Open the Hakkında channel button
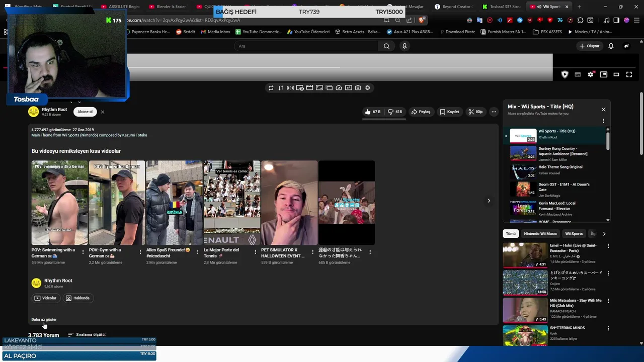This screenshot has width=644, height=362. click(77, 298)
